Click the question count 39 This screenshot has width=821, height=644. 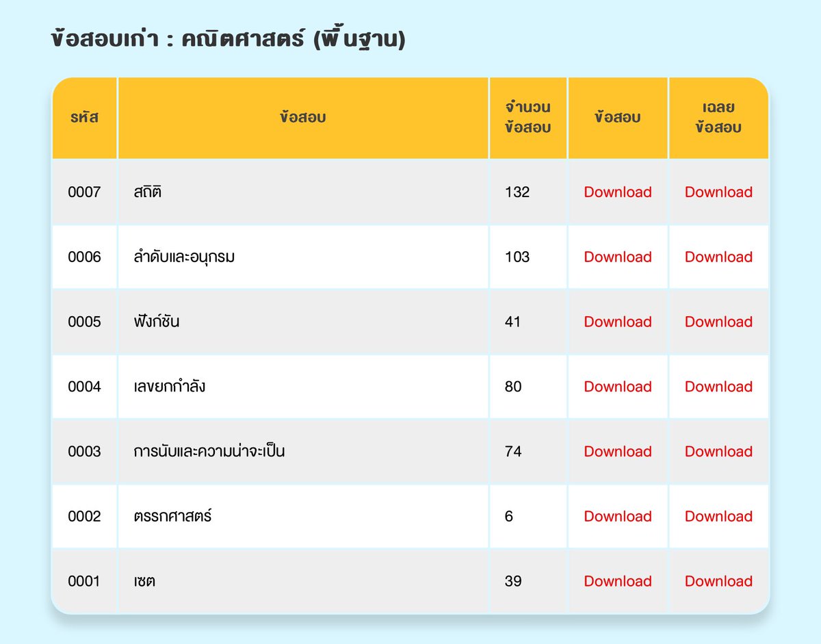513,581
